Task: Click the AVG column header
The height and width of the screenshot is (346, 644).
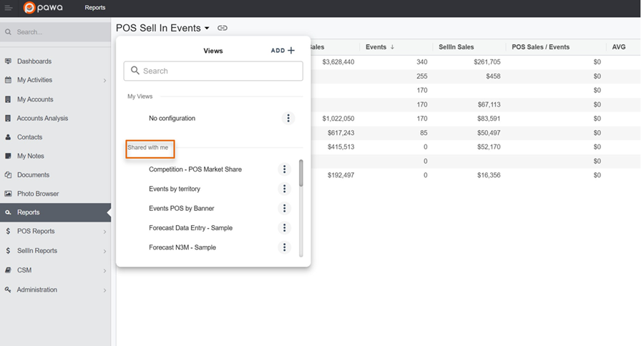Action: tap(619, 47)
